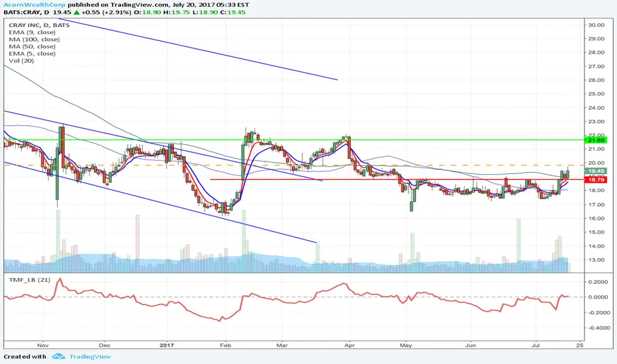This screenshot has height=364, width=617.
Task: Click the current price 19.45 axis label
Action: (596, 171)
